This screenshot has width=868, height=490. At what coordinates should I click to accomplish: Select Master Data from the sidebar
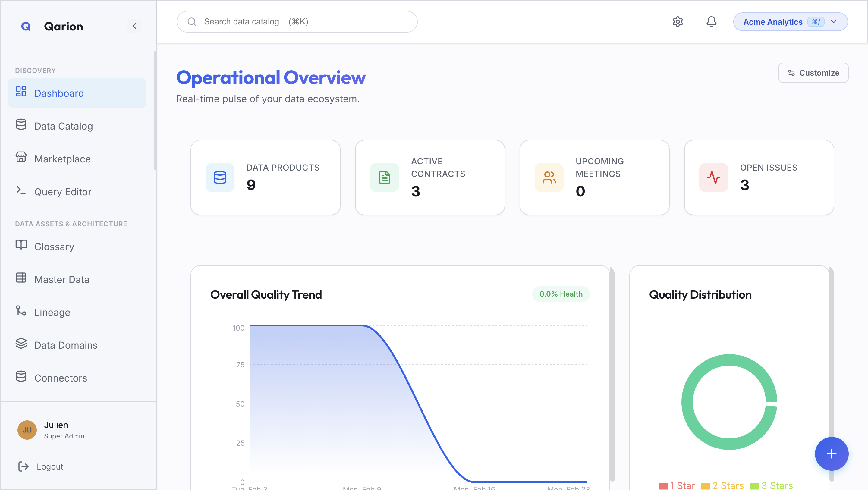(x=62, y=279)
